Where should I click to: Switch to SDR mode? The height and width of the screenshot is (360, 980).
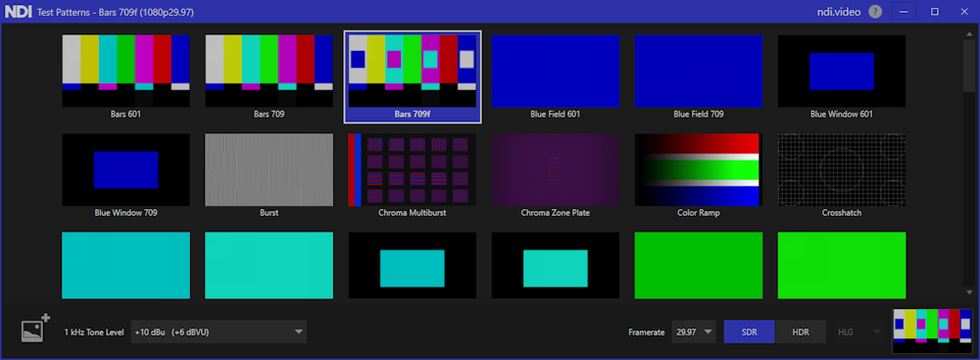coord(749,332)
